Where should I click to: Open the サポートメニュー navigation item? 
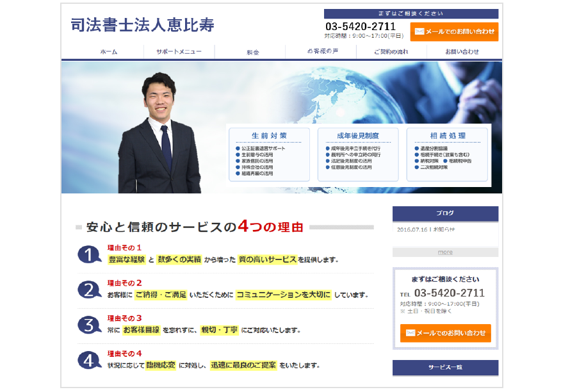[179, 52]
